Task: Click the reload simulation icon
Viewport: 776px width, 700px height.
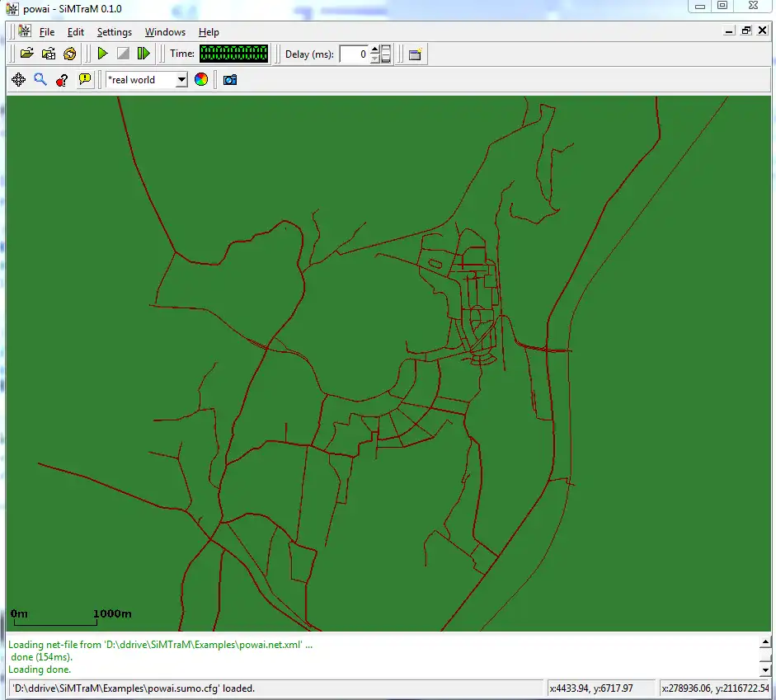Action: click(70, 54)
